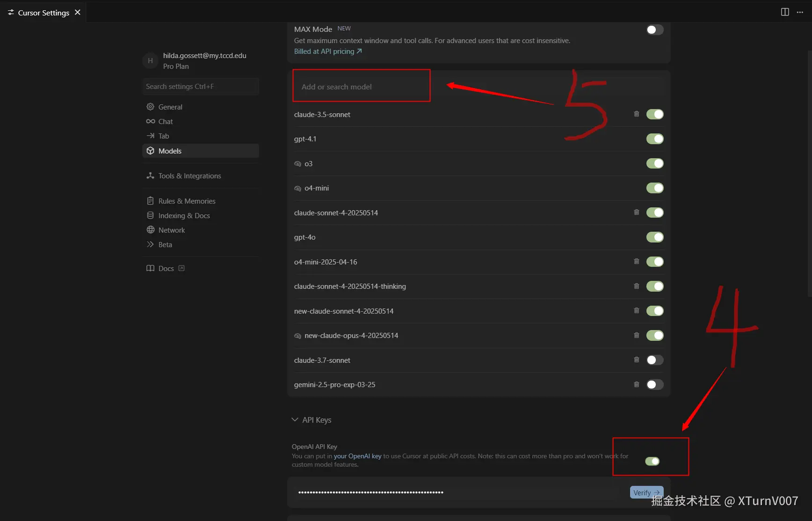The width and height of the screenshot is (812, 521).
Task: Delete the claude-3.5-sonnet model
Action: pyautogui.click(x=636, y=114)
